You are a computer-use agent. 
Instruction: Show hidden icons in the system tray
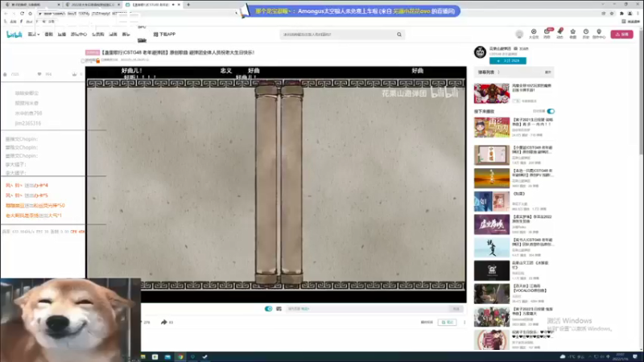[x=588, y=356]
